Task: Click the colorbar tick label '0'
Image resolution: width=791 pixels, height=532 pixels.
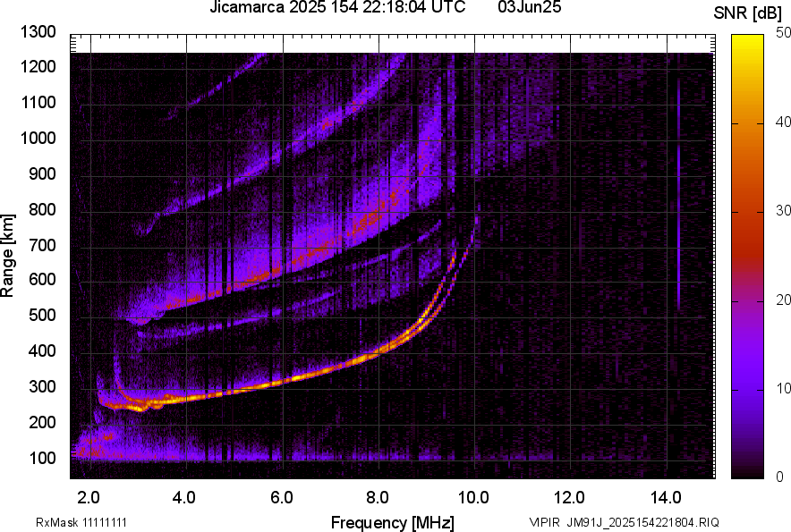Action: coord(780,477)
